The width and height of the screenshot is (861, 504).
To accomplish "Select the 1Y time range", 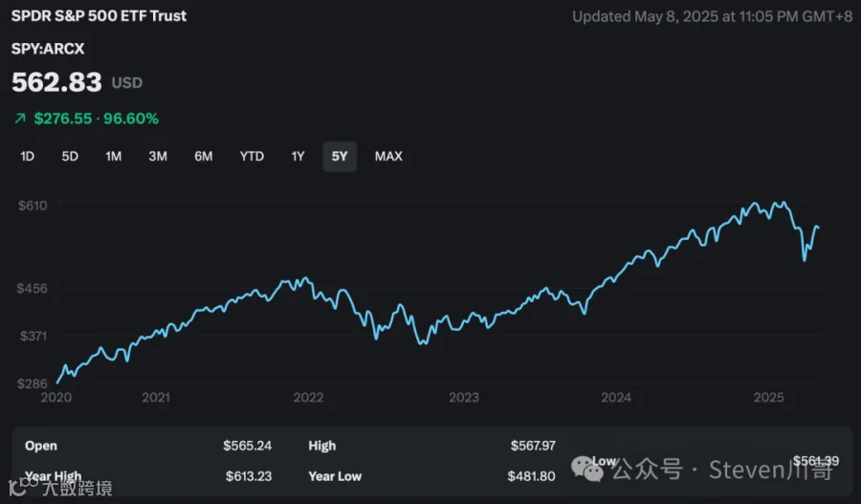I will point(298,157).
